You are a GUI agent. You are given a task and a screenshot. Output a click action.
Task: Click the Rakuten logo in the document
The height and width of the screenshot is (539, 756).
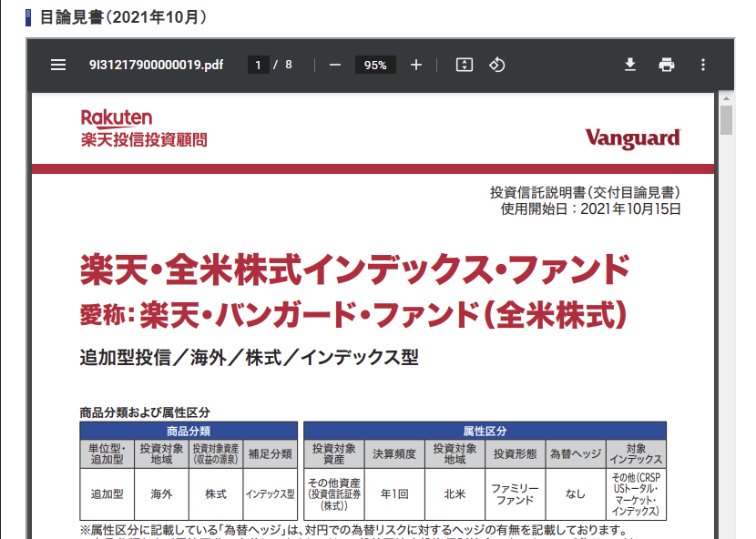[117, 118]
